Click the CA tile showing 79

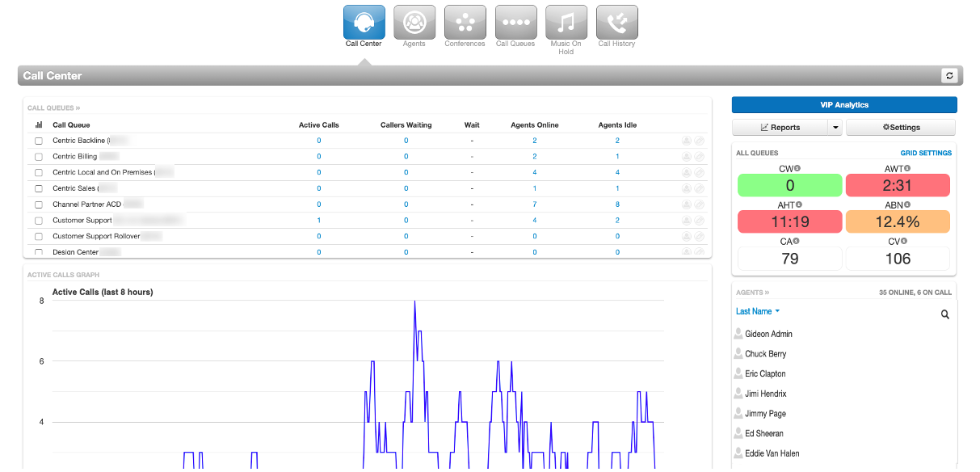(x=789, y=259)
